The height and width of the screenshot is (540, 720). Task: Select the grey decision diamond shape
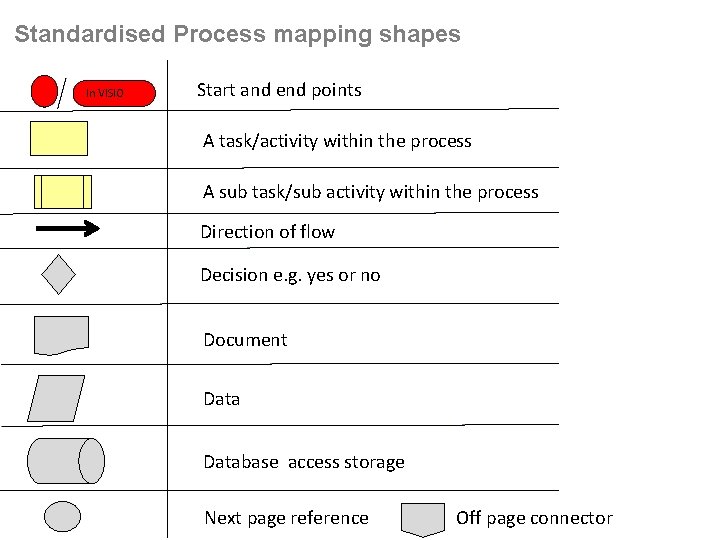61,273
